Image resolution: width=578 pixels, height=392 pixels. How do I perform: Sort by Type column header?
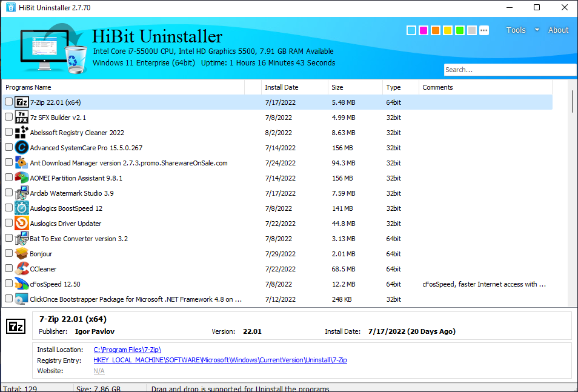click(x=400, y=87)
